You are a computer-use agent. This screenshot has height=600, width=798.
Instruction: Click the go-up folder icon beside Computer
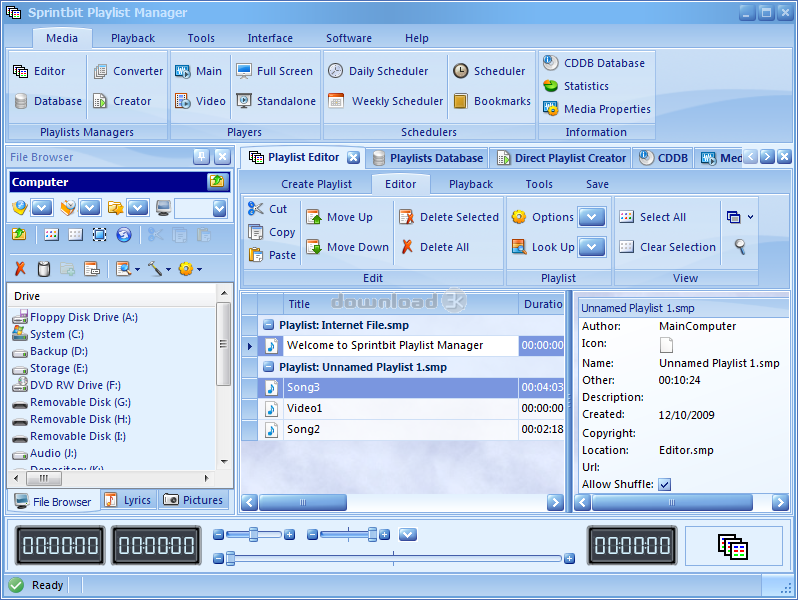coord(217,181)
